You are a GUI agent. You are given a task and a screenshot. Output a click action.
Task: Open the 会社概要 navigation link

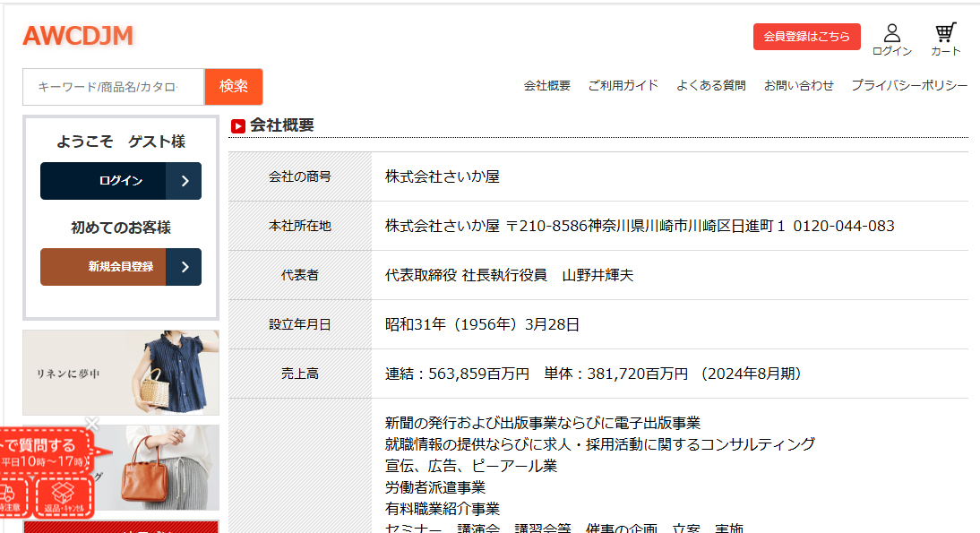546,86
